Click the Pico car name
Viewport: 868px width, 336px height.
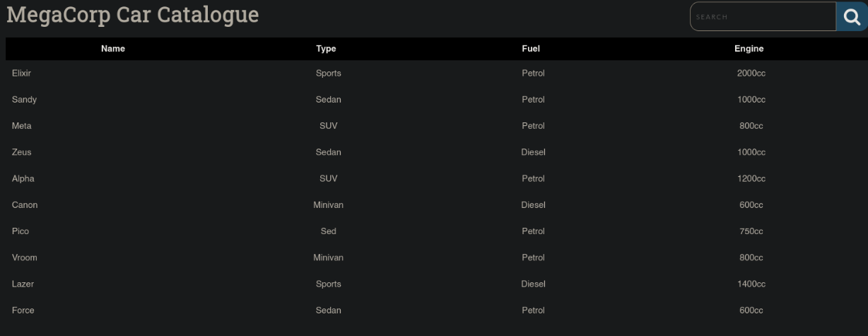(20, 231)
